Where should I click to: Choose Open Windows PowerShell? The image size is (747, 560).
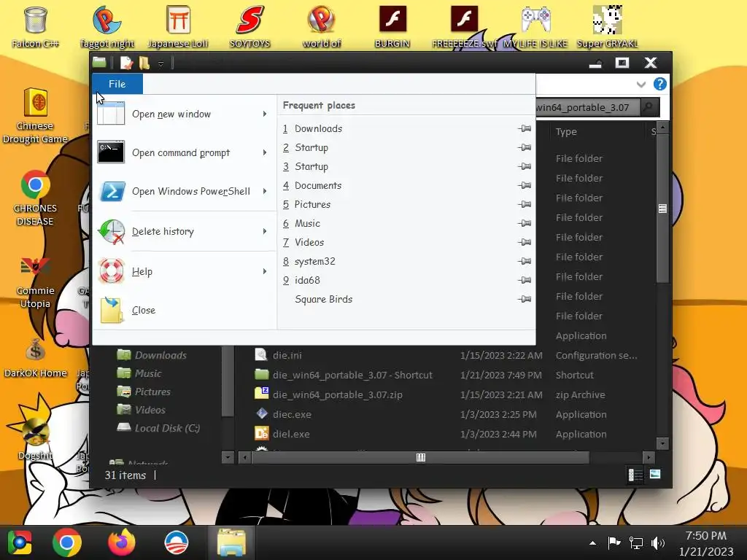coord(183,191)
